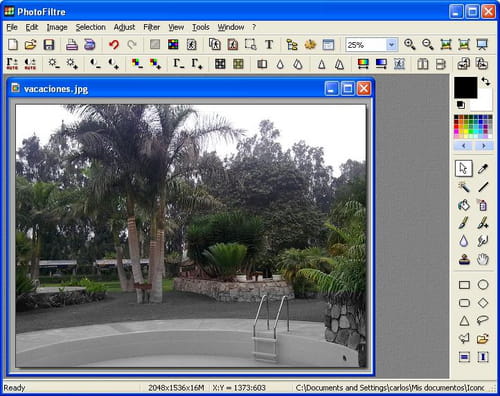500x396 pixels.
Task: Click the Full screen monitor icon
Action: click(482, 44)
